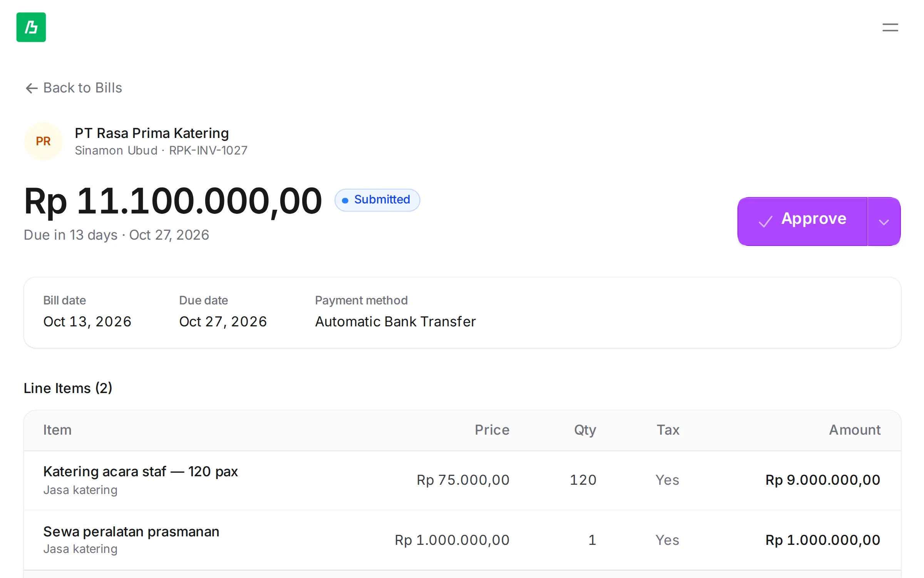924x578 pixels.
Task: Select the Katering acara staf line item
Action: point(462,481)
